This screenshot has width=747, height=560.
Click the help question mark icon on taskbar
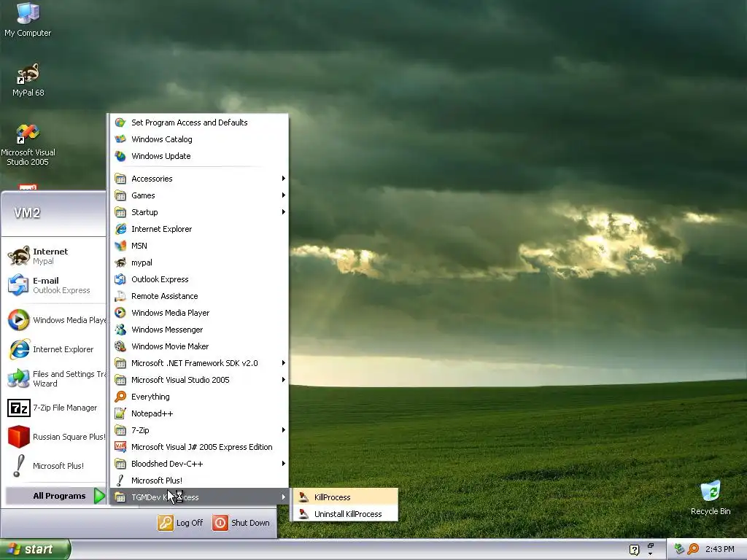[x=634, y=550]
